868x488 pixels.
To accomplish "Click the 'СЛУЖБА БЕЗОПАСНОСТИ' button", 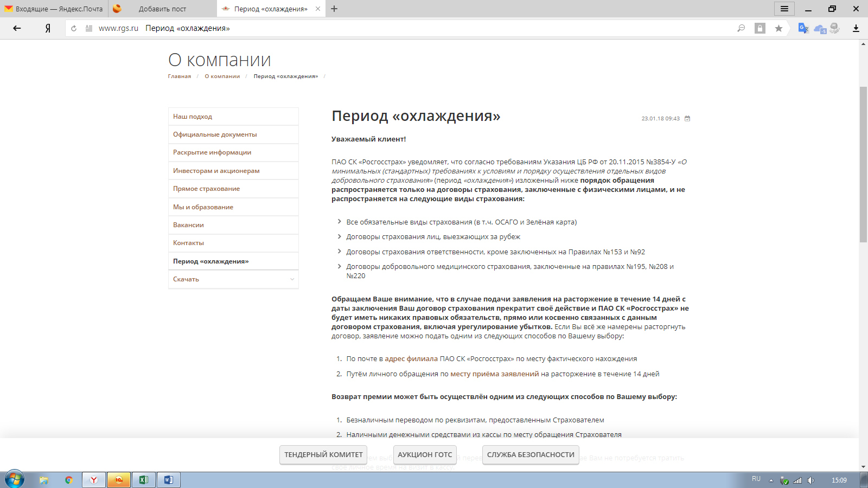I will [x=531, y=455].
